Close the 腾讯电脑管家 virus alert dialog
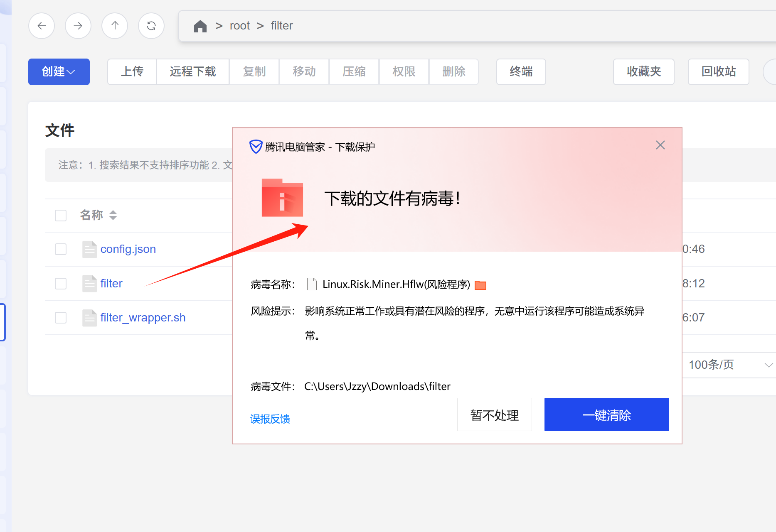 [660, 145]
